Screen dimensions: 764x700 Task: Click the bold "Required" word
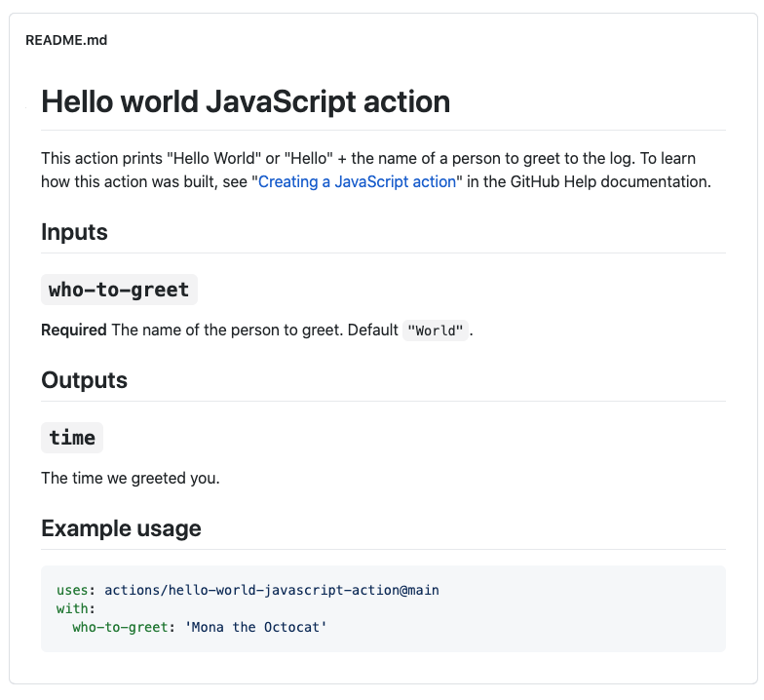pos(74,330)
